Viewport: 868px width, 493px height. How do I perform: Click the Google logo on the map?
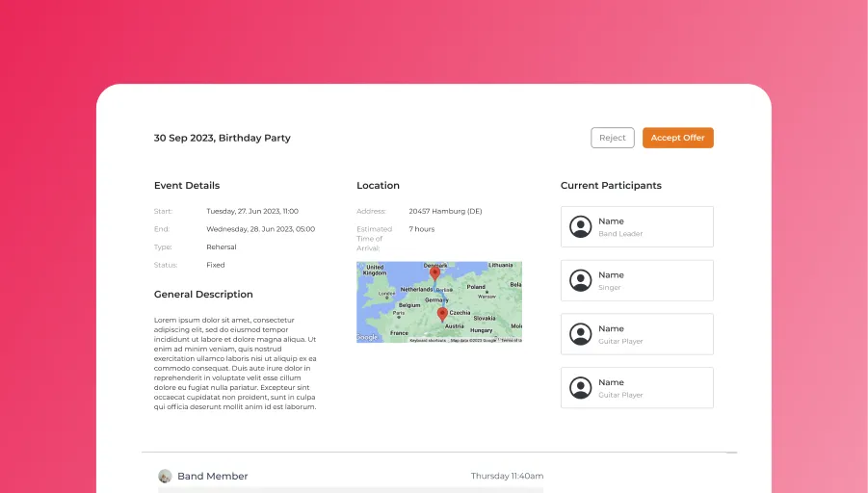pos(367,338)
